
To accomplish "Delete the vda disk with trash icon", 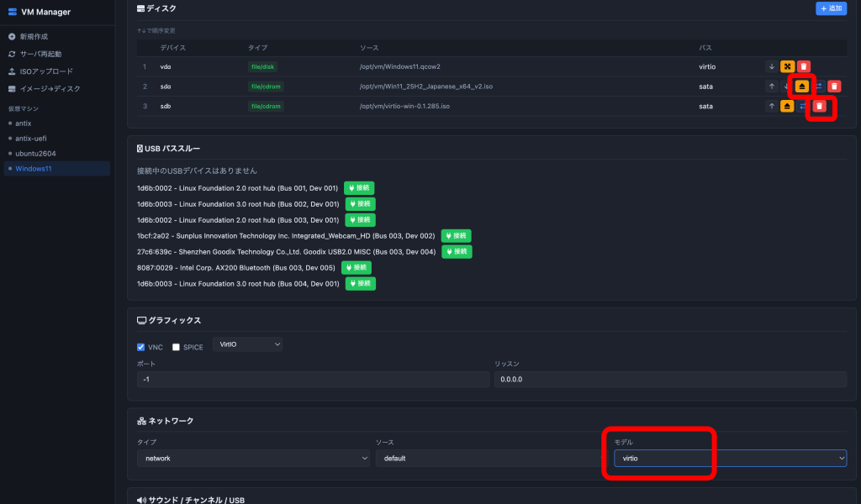I will click(803, 67).
